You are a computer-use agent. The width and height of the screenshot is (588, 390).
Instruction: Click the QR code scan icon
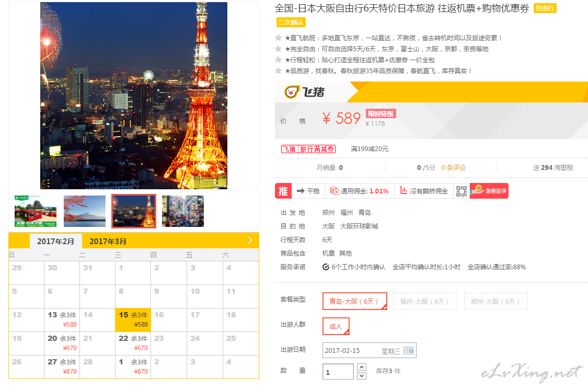[x=461, y=191]
